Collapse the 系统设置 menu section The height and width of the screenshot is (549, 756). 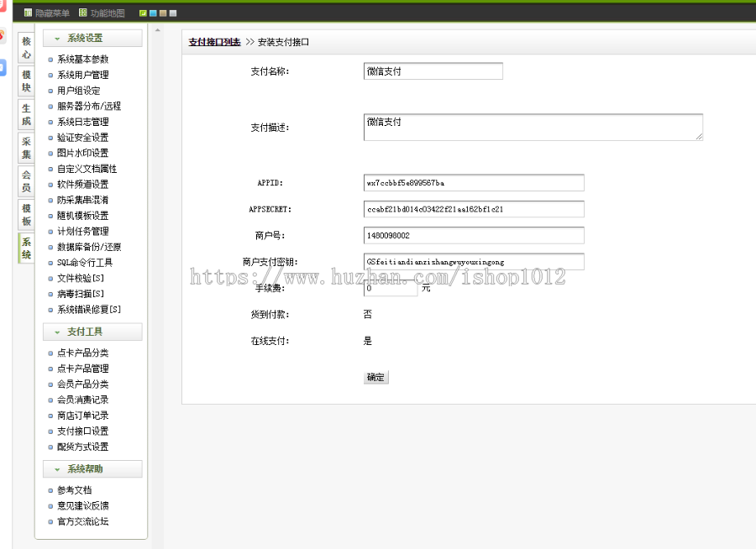click(92, 38)
